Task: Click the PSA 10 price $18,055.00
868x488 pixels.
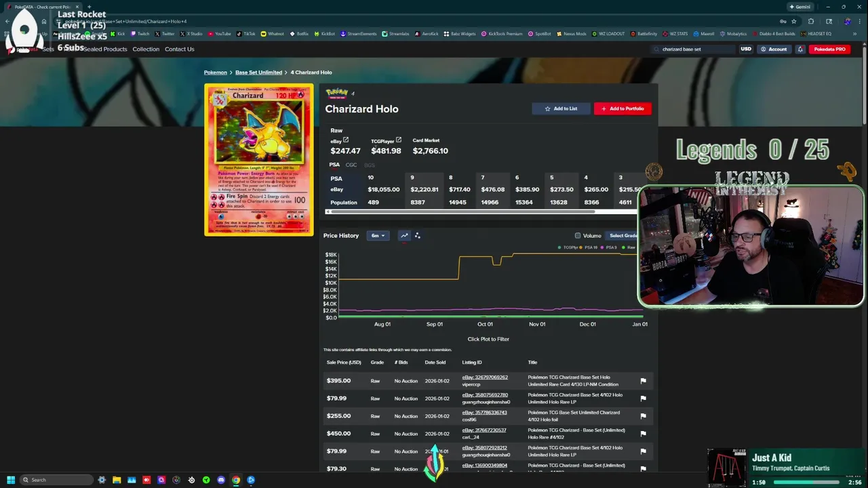Action: 383,189
